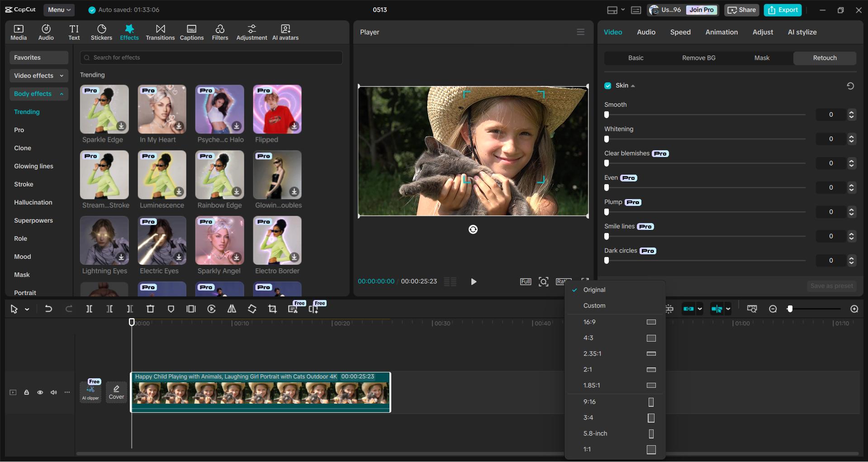The width and height of the screenshot is (868, 462).
Task: Switch to the Remove BG tab
Action: pyautogui.click(x=698, y=57)
